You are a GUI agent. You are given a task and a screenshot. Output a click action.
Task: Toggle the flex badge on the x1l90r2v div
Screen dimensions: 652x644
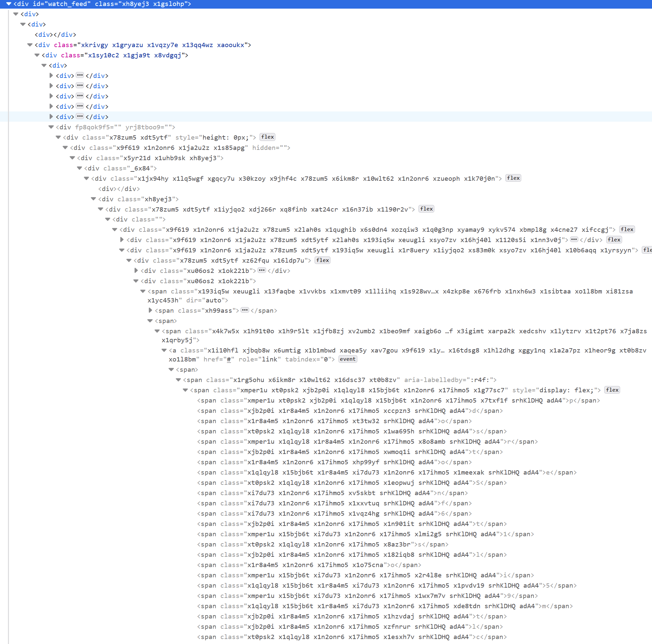click(426, 209)
